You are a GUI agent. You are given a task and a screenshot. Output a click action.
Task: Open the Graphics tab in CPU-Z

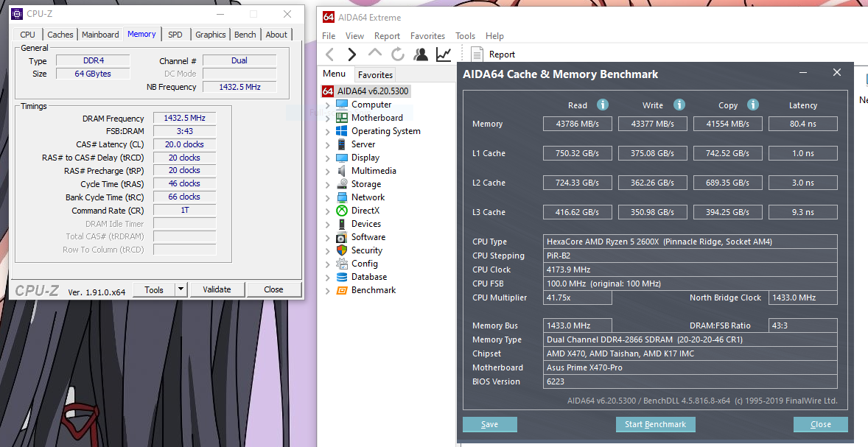click(x=210, y=35)
